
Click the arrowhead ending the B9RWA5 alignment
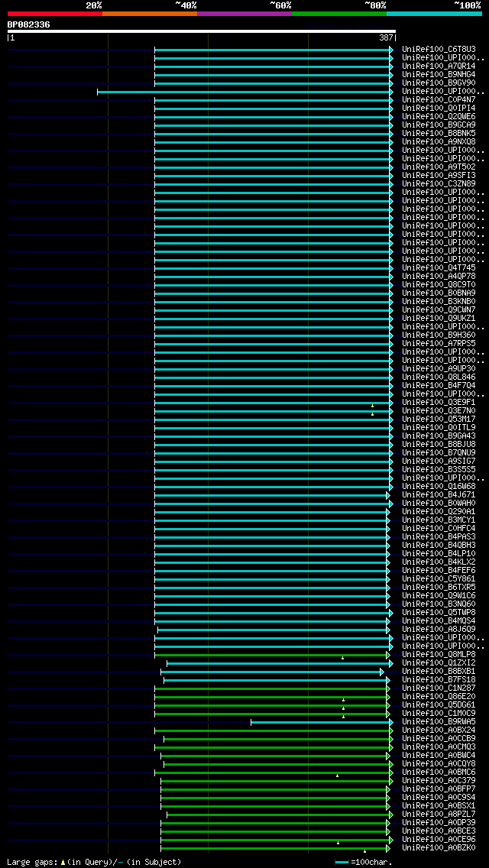point(391,722)
